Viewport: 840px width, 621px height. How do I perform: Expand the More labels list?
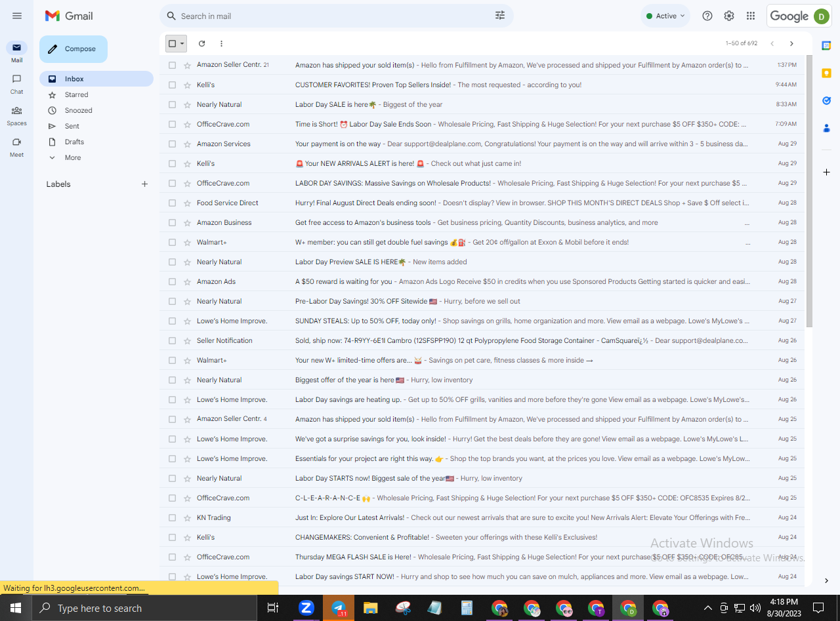(72, 157)
